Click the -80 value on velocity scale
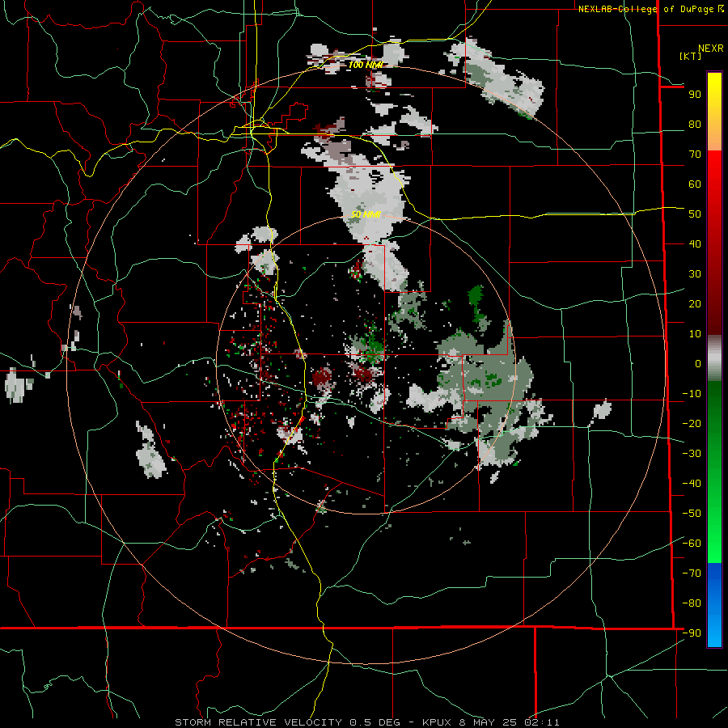 [692, 603]
